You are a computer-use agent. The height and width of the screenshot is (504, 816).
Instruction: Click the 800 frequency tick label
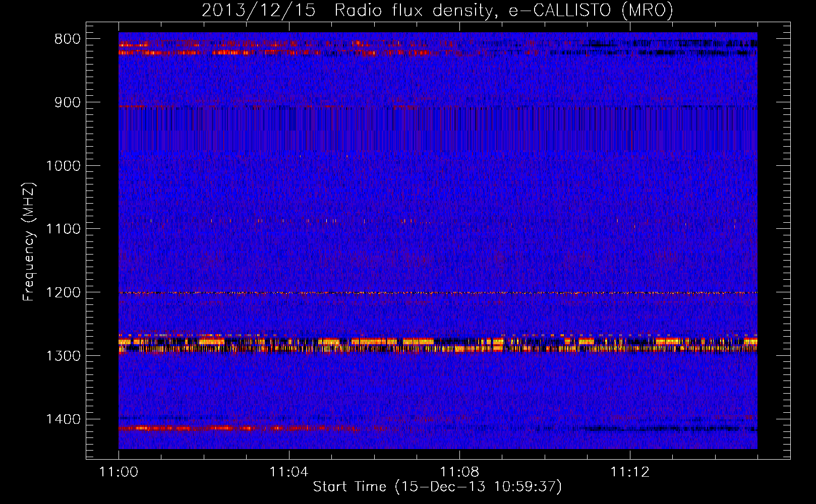67,39
